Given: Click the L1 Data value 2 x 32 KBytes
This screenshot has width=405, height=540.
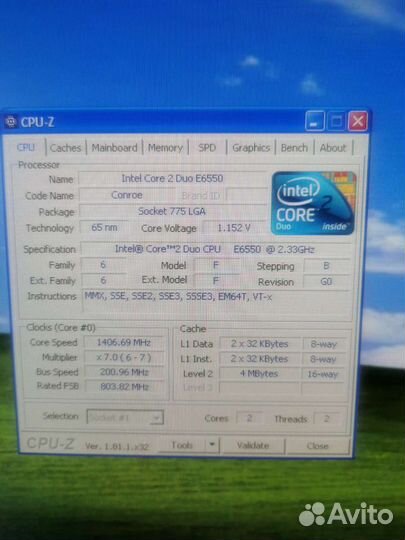Looking at the screenshot, I should pyautogui.click(x=259, y=344).
